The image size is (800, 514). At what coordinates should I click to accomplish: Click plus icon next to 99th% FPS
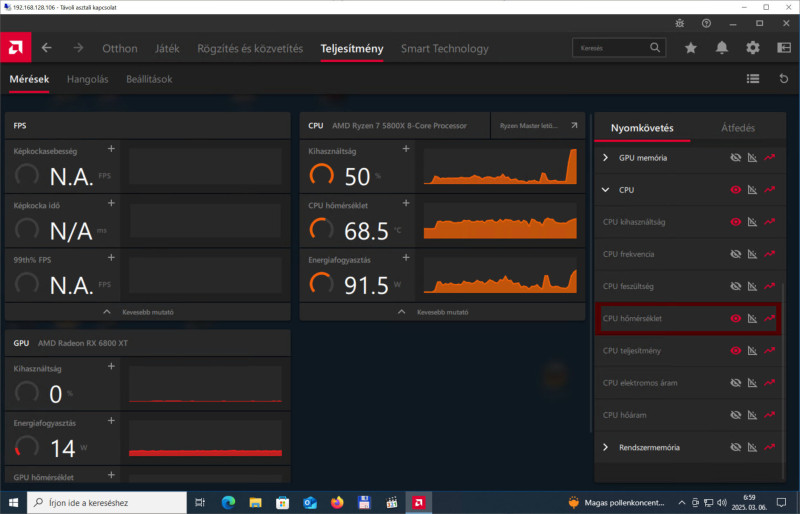pos(111,258)
